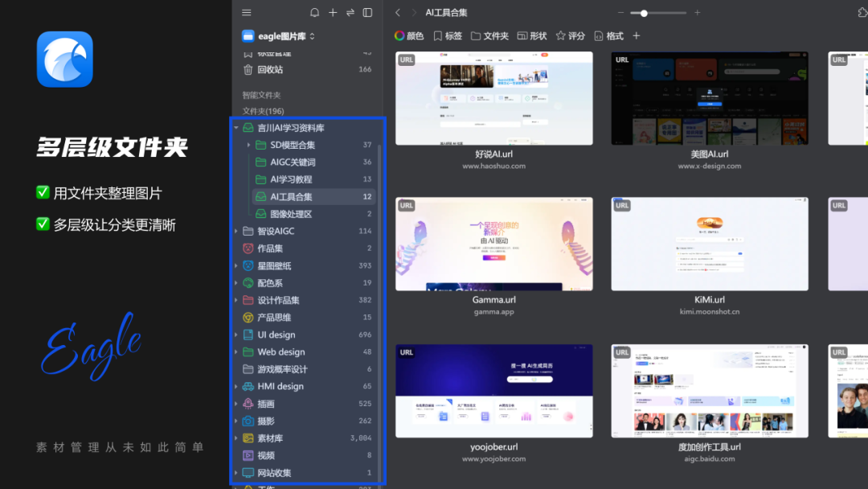Screen dimensions: 868x489
Task: Open the 美图AI.url thumbnail
Action: (x=710, y=99)
